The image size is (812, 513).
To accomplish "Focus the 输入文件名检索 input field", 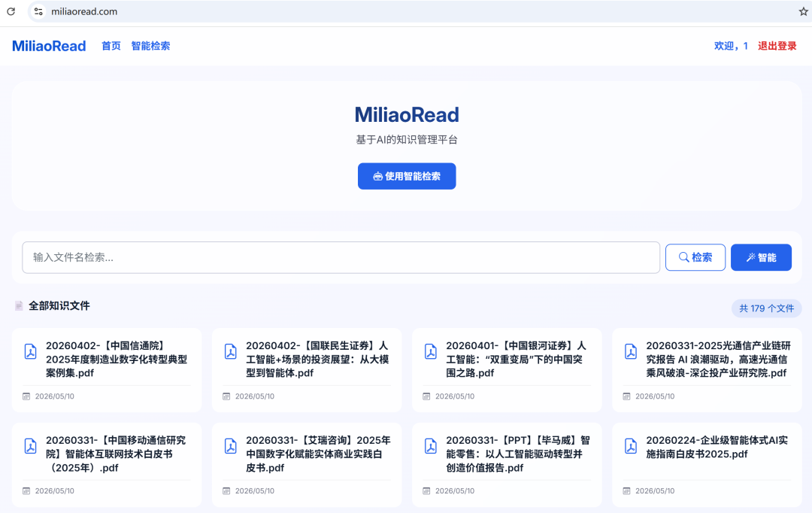I will point(341,257).
